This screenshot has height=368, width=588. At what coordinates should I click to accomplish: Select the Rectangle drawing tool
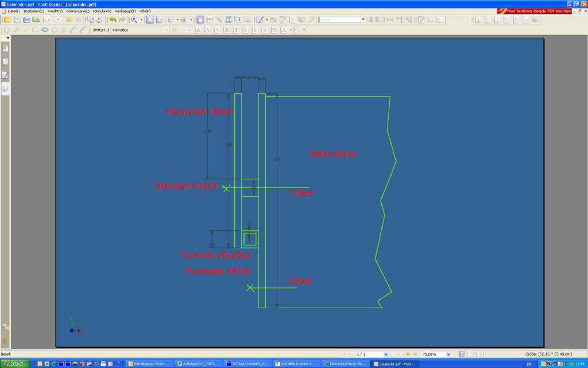pos(35,30)
